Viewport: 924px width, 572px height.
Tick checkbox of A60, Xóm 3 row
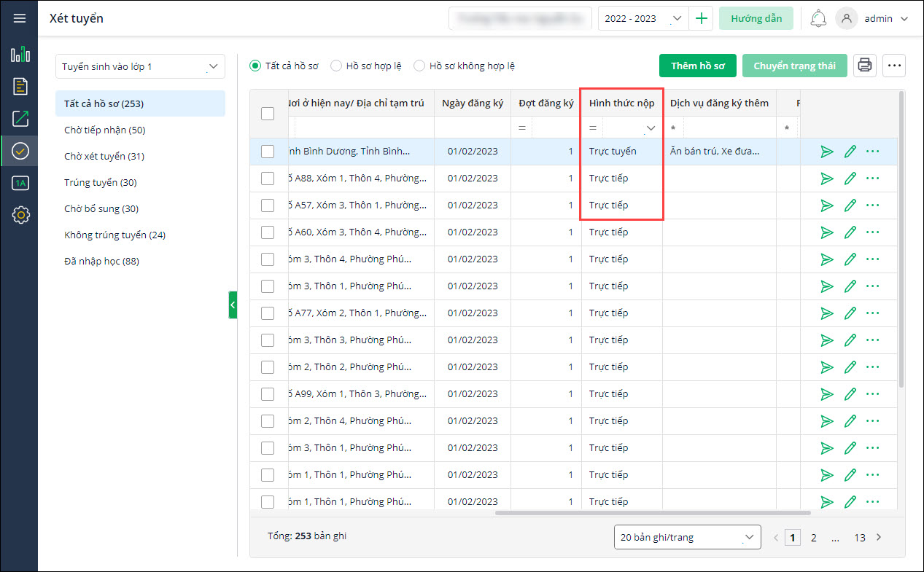268,232
